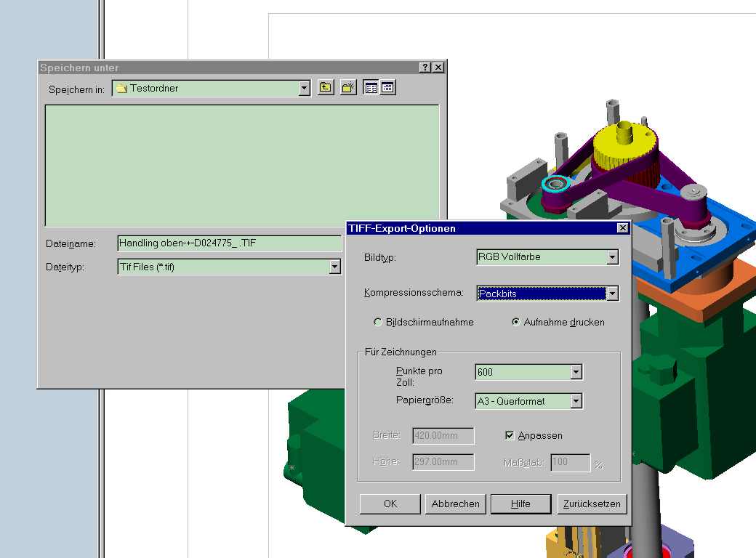Open the Papiergröße dropdown
The width and height of the screenshot is (756, 558).
(x=576, y=401)
